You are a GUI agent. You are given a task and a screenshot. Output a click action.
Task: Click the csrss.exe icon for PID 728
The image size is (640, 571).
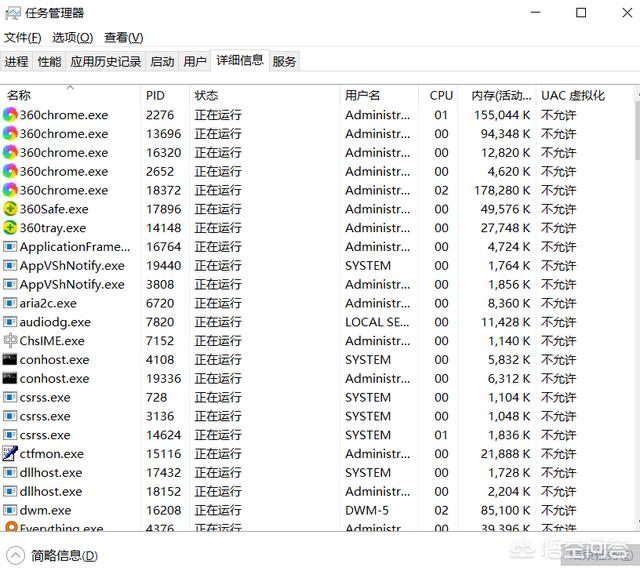click(10, 397)
